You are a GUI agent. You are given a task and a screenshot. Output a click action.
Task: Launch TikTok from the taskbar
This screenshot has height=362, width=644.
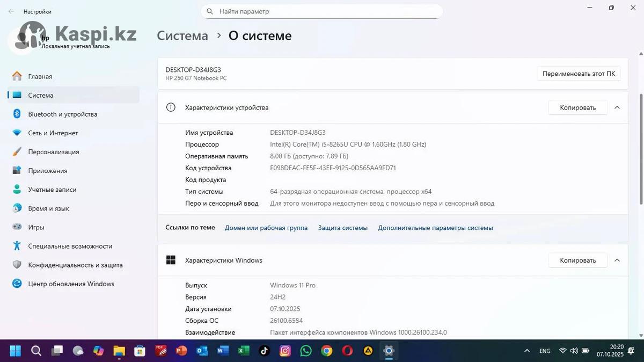click(264, 351)
